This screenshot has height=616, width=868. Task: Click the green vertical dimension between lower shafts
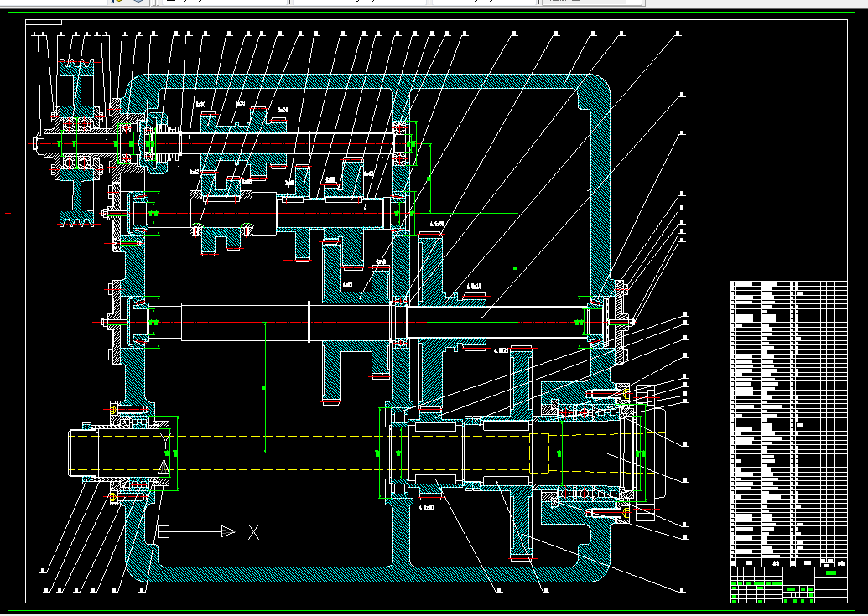(265, 388)
